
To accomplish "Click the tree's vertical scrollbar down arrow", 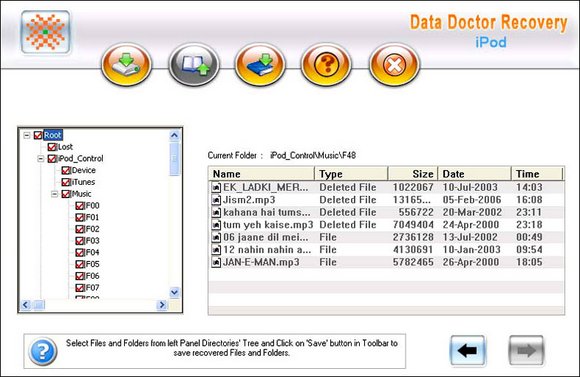I will pyautogui.click(x=175, y=292).
